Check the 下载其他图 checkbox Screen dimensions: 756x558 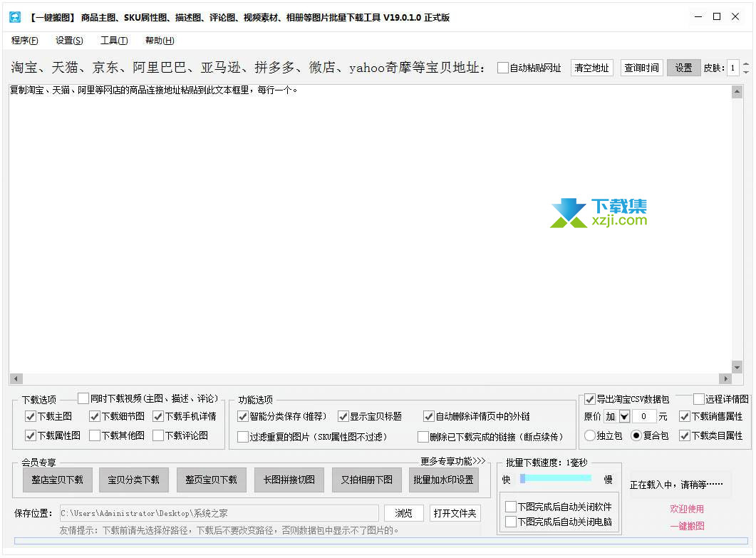pos(95,435)
